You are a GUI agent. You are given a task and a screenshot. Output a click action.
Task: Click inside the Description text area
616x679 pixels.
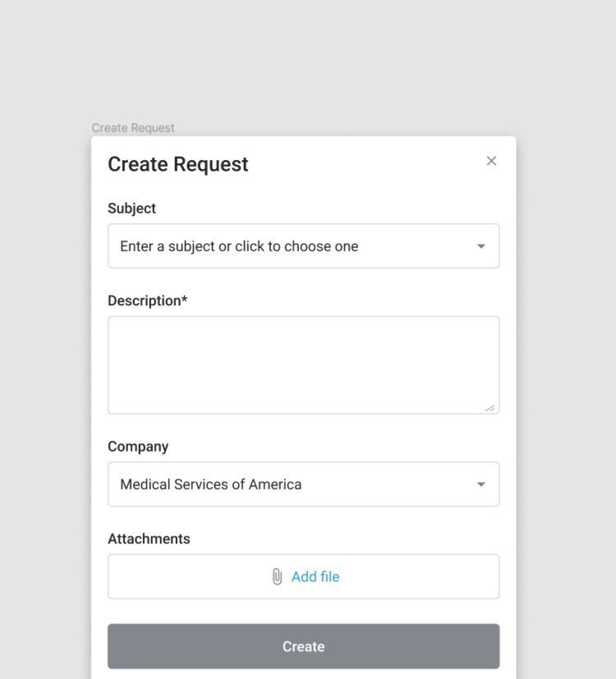(x=304, y=365)
